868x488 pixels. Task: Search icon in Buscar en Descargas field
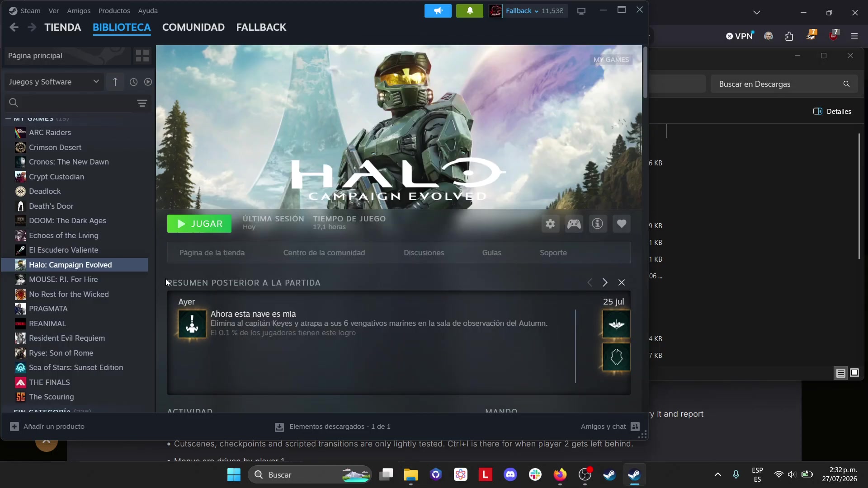pyautogui.click(x=846, y=84)
